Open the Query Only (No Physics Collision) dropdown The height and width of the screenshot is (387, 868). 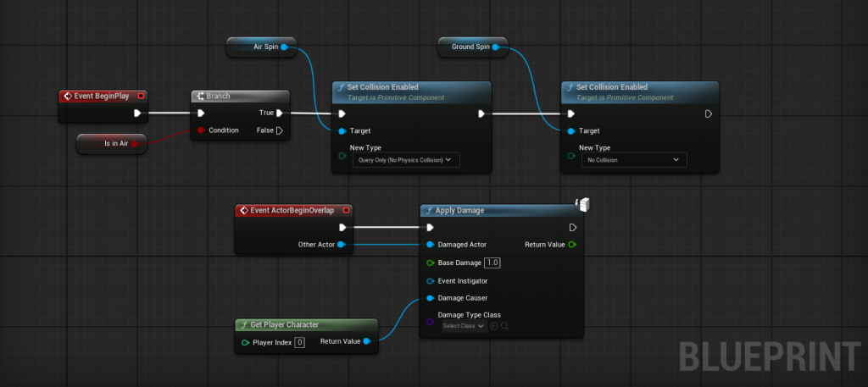[x=405, y=159]
